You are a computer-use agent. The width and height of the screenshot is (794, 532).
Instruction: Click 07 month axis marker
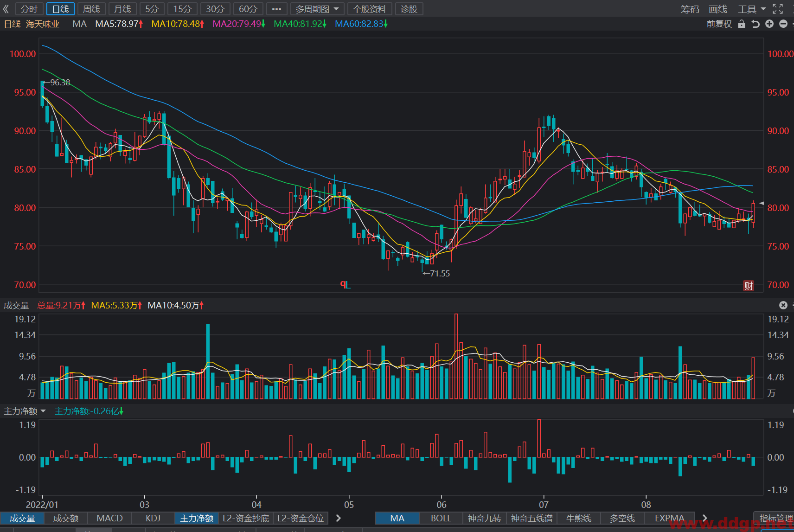pos(544,505)
